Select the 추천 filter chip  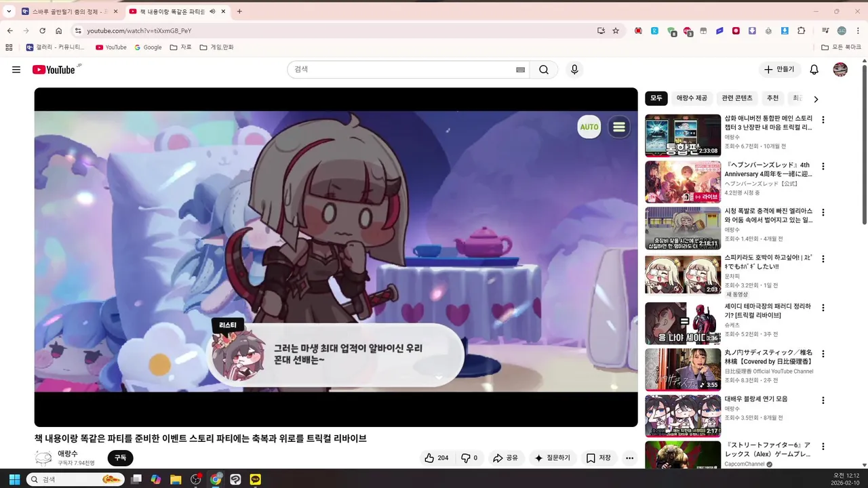[x=772, y=98]
